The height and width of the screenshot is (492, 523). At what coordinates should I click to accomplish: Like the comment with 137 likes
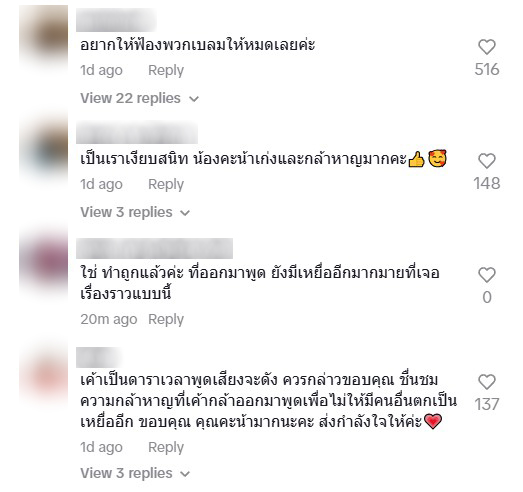487,382
